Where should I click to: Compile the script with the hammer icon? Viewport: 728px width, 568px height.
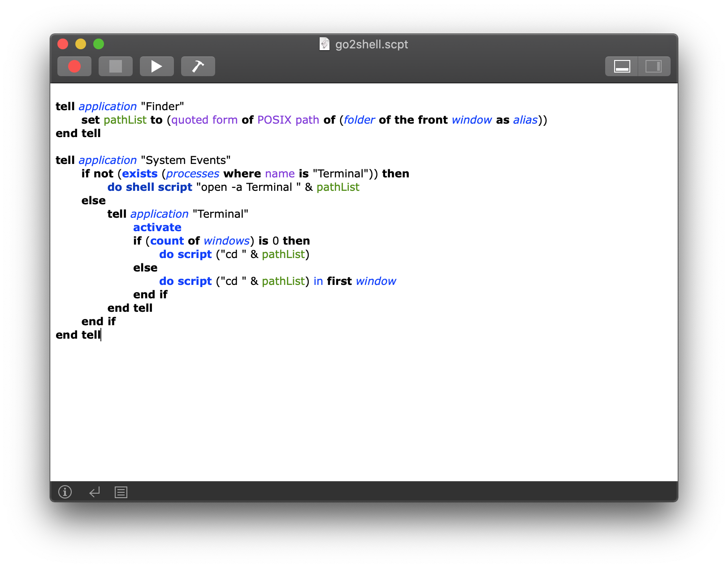tap(198, 66)
